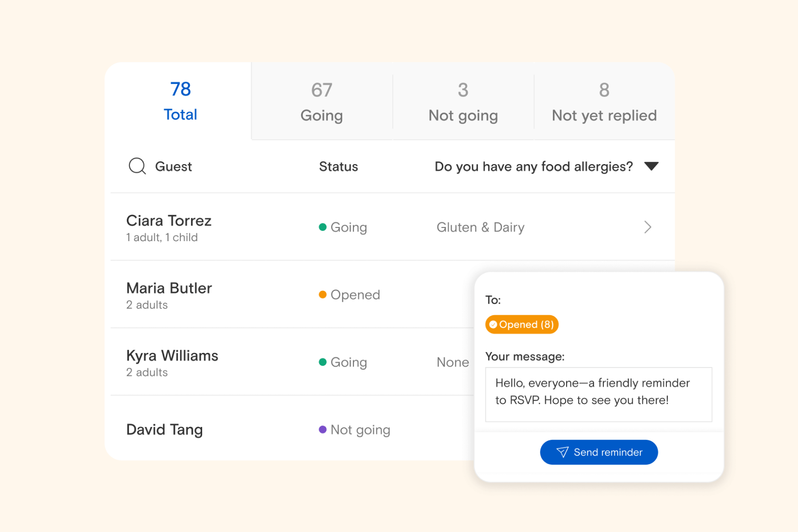Viewport: 798px width, 532px height.
Task: Click Kyra Williams guest name
Action: coord(172,356)
